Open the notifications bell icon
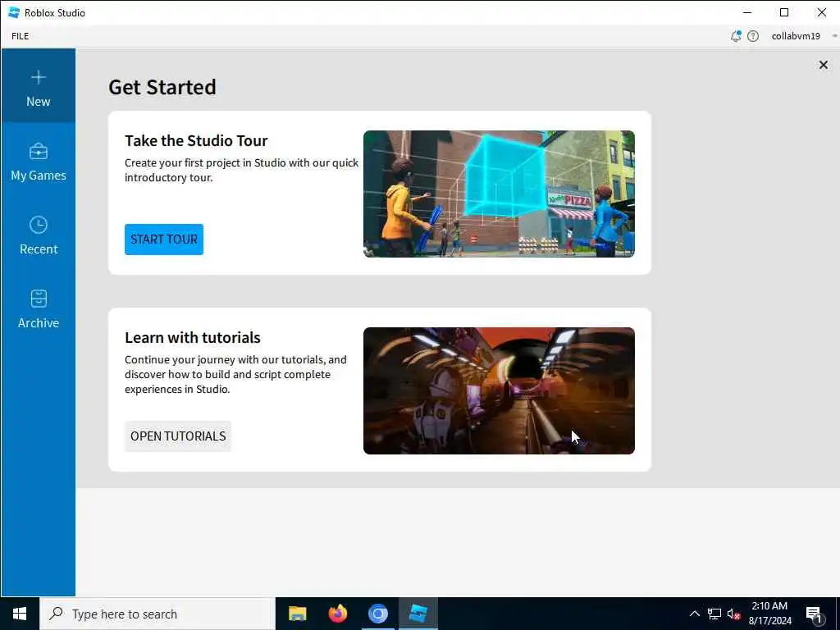The image size is (840, 630). coord(736,36)
